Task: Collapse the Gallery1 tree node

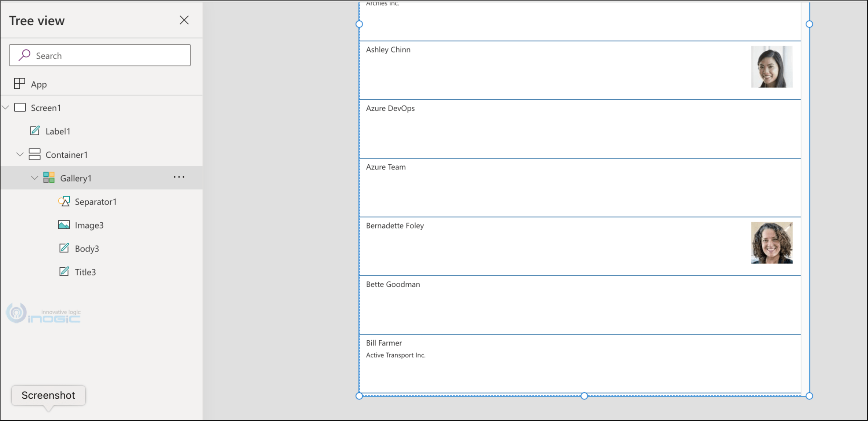Action: click(x=35, y=177)
